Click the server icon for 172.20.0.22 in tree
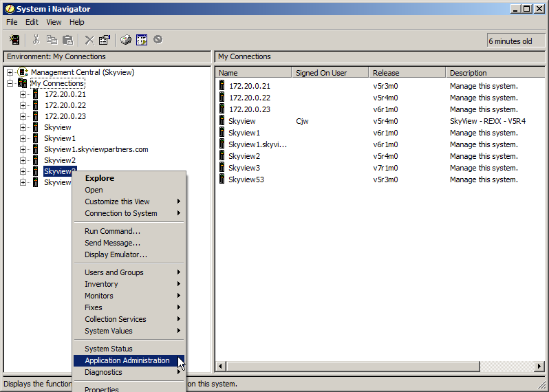Viewport: 549px width, 392px height. 35,105
